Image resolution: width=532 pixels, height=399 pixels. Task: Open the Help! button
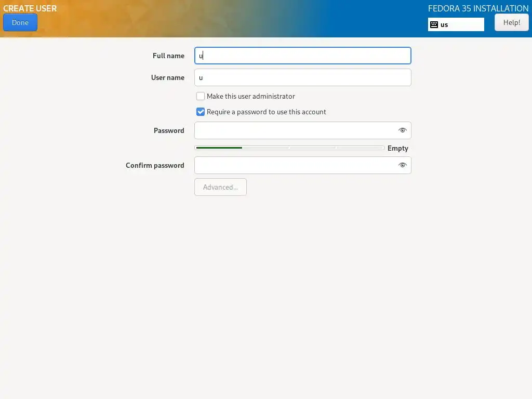511,22
